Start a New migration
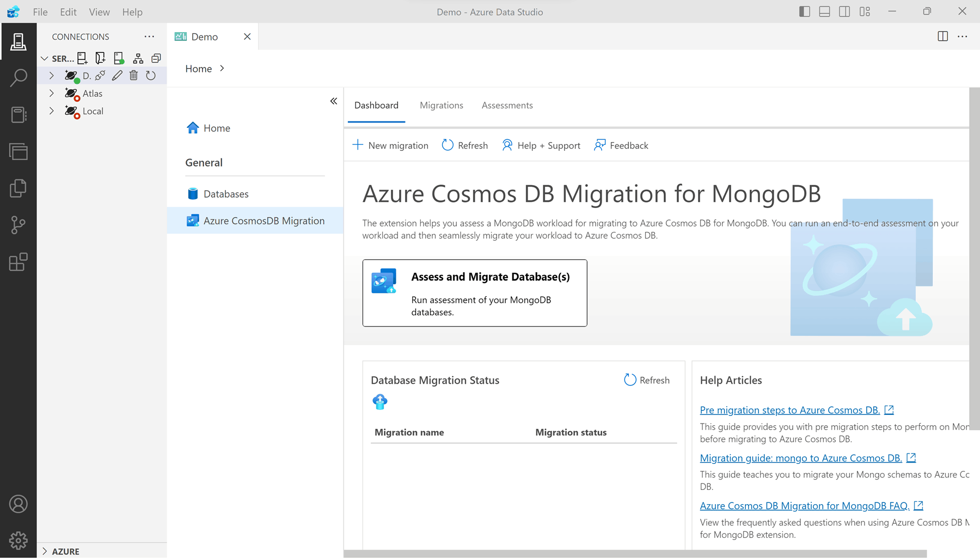Viewport: 980px width, 558px height. pos(390,145)
